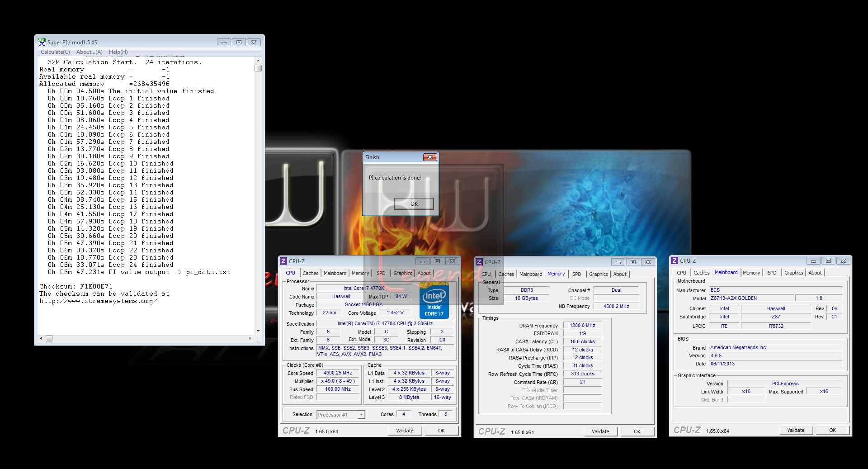
Task: Select SPD tab in the CPU-Z Memory window
Action: [x=577, y=274]
